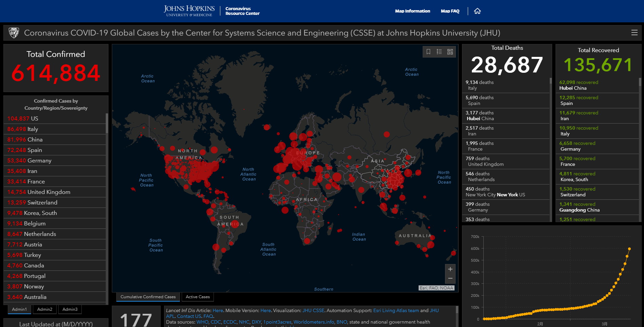Select the Portugal confirmed cases row

pos(55,276)
